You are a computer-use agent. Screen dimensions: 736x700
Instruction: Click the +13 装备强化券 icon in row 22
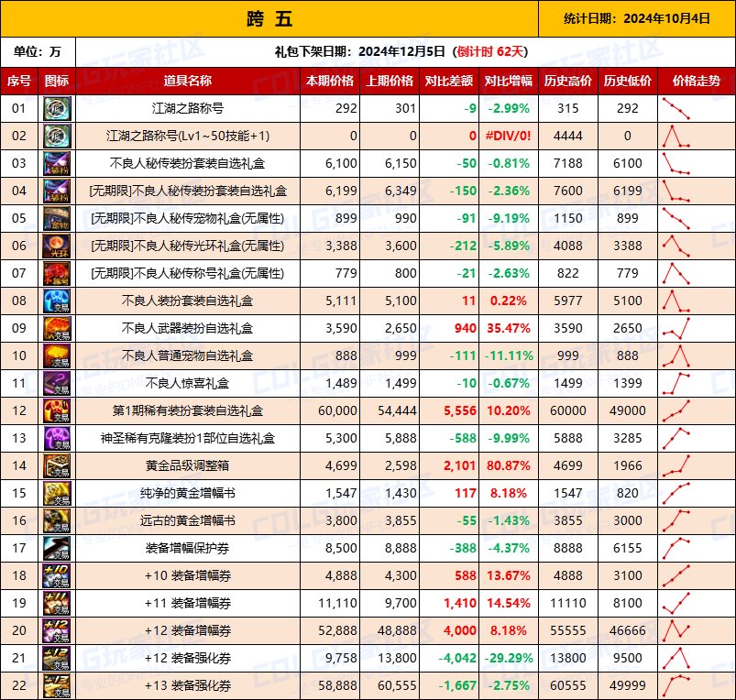57,685
